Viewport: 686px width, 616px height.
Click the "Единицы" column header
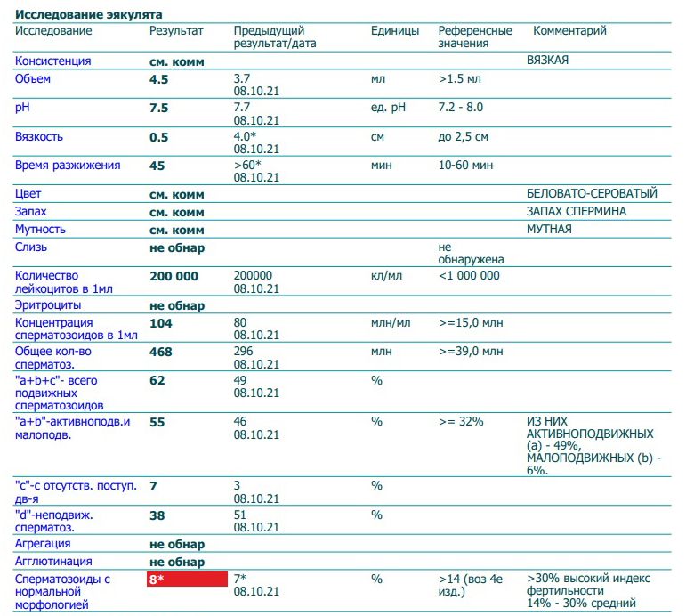(x=394, y=31)
